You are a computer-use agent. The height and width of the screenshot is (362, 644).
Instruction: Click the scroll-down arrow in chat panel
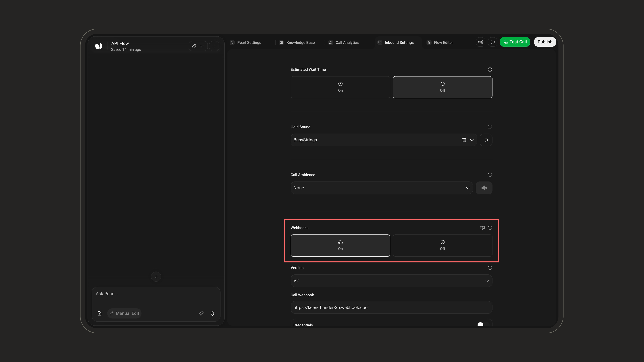click(156, 277)
